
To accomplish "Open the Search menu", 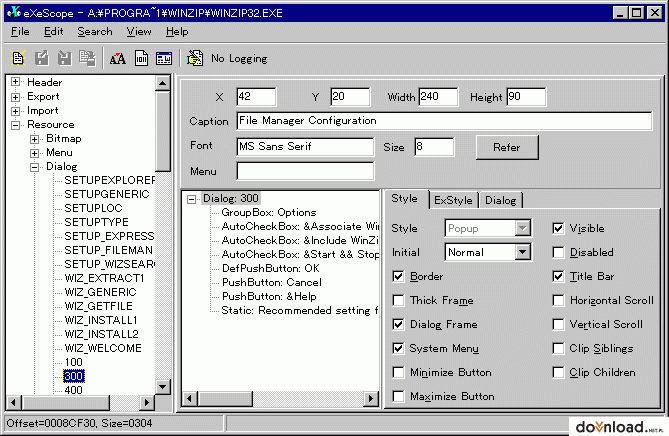I will tap(95, 32).
